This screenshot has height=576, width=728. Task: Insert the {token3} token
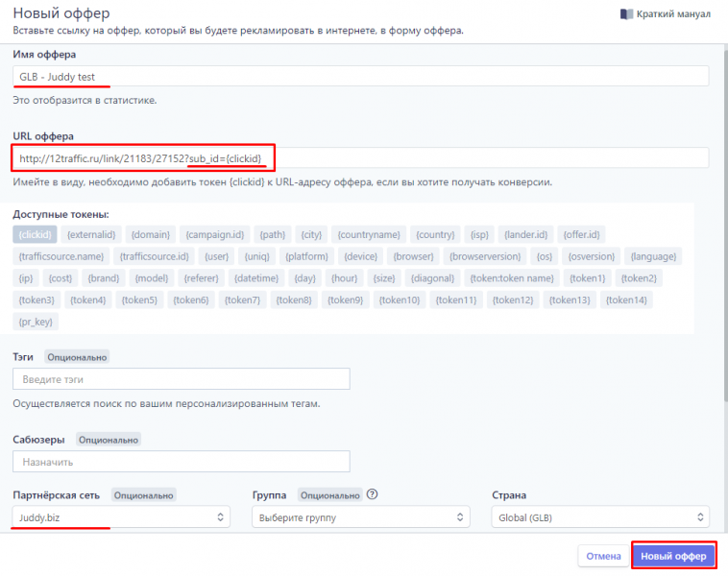pyautogui.click(x=36, y=300)
